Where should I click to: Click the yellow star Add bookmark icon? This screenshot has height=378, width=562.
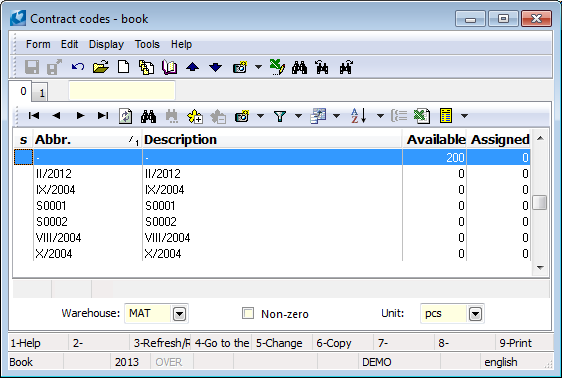(x=195, y=116)
